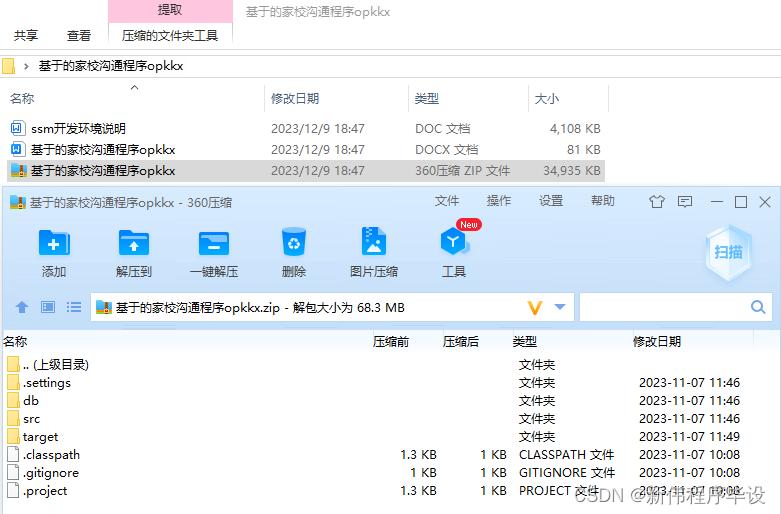The height and width of the screenshot is (514, 781).
Task: Click the search input field in 360压缩
Action: click(x=675, y=307)
